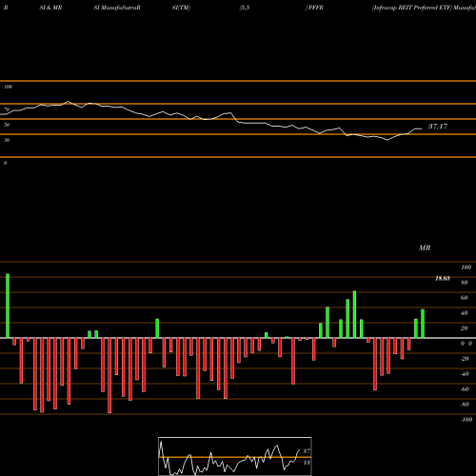
Task: Click the MR axis label 40
Action: [x=465, y=313]
